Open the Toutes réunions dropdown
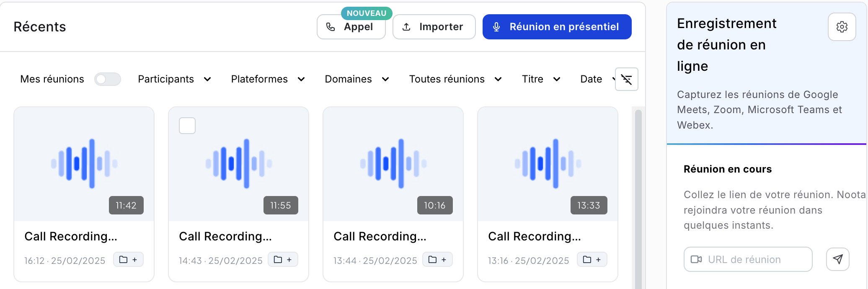Image resolution: width=868 pixels, height=289 pixels. point(455,79)
